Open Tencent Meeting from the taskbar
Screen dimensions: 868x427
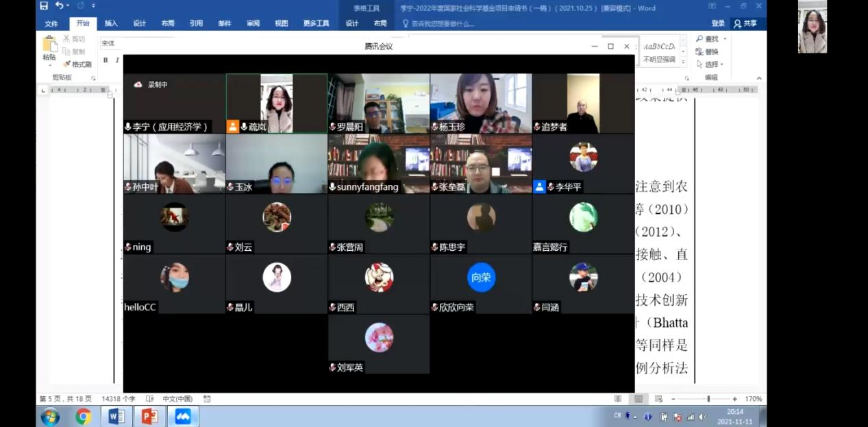pyautogui.click(x=183, y=416)
